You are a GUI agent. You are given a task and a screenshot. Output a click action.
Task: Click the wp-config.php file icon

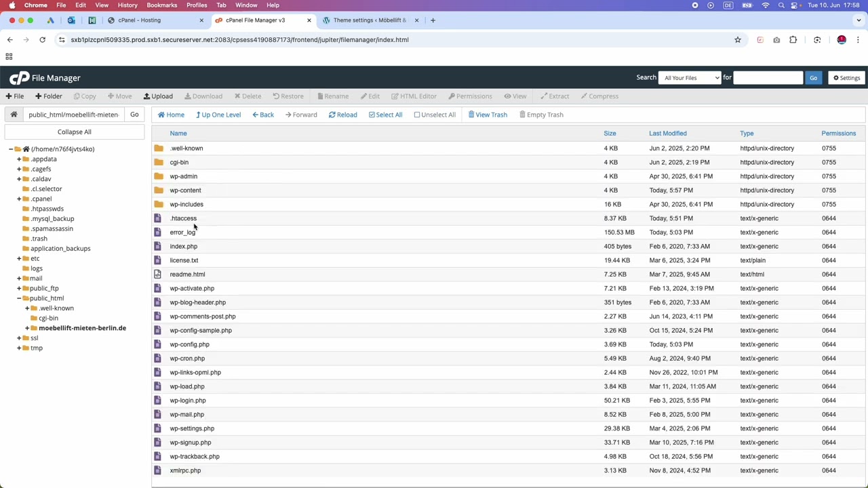[157, 344]
